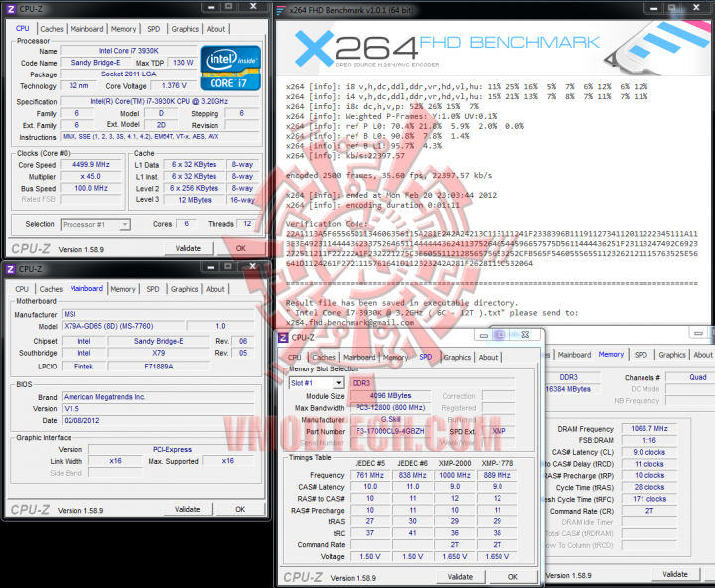Select SPD tab in rightmost Memory CPU-Z window
715x588 pixels.
(641, 355)
